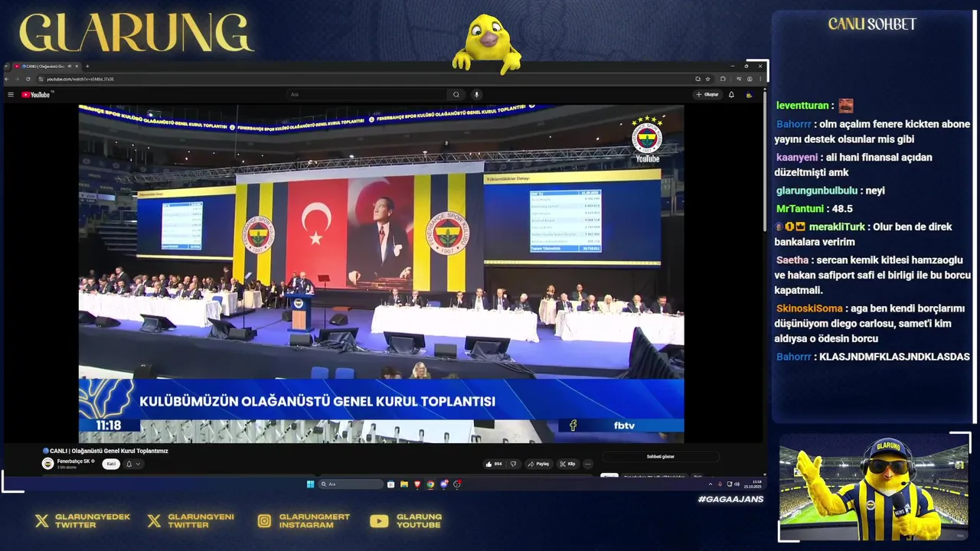980x551 pixels.
Task: Share the video using the Paylaş button
Action: click(538, 464)
